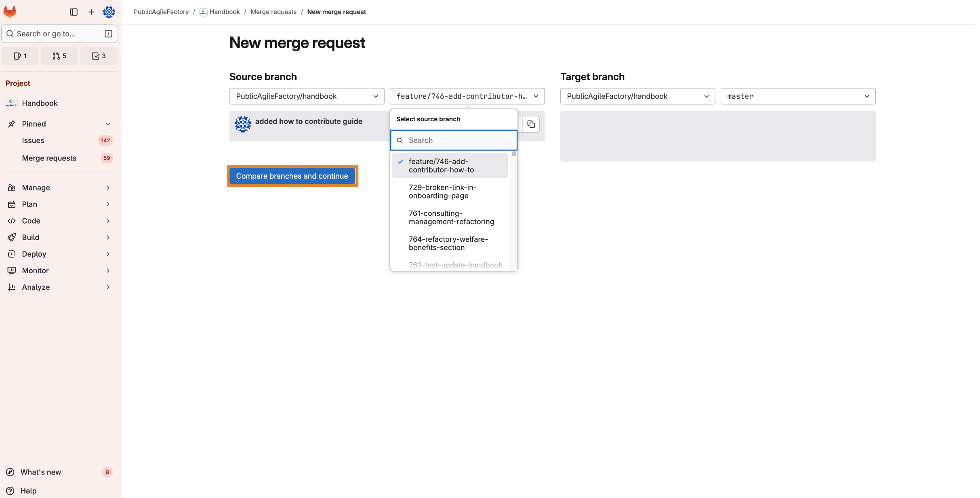This screenshot has height=498, width=980.
Task: Expand the Manage menu chevron
Action: tap(108, 188)
